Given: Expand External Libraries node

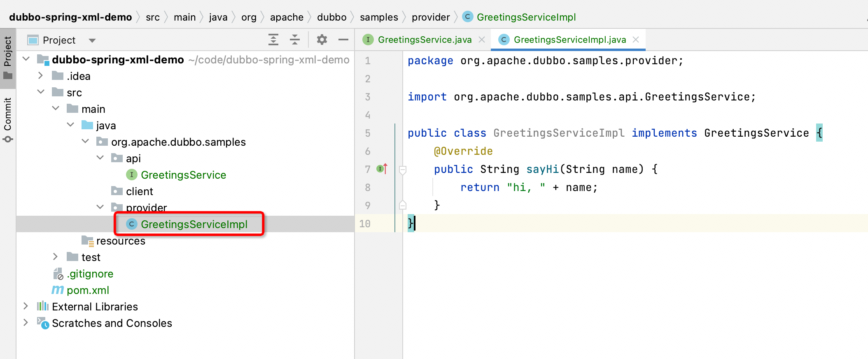Looking at the screenshot, I should tap(26, 306).
